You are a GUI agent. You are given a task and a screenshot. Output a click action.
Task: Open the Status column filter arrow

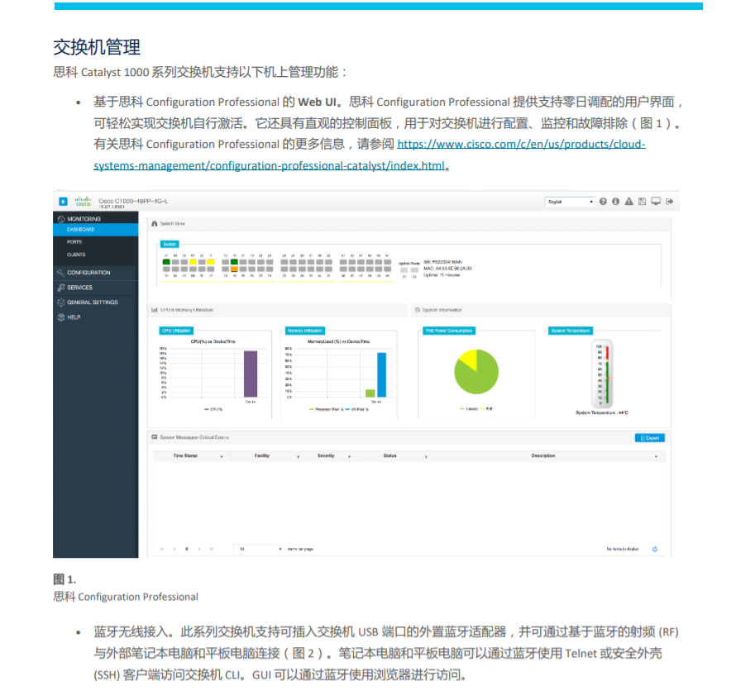click(426, 456)
